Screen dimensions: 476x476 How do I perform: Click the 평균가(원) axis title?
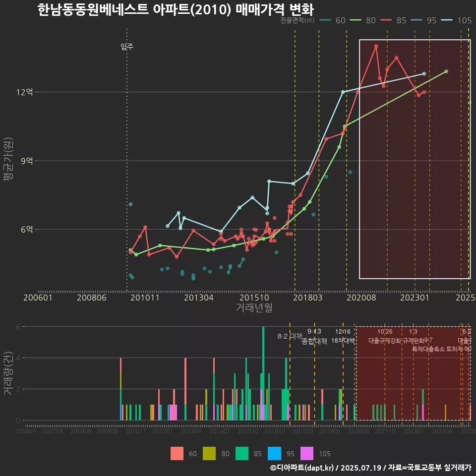(8, 159)
